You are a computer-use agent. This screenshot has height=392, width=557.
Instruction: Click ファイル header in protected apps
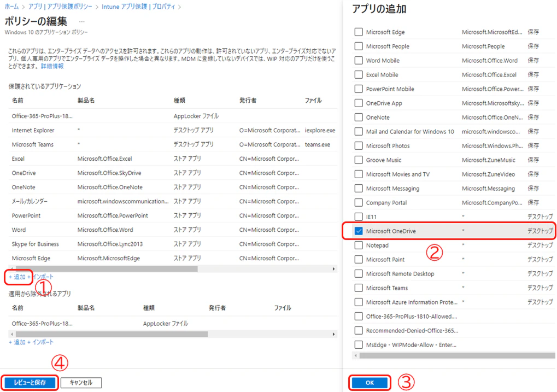[x=313, y=101]
